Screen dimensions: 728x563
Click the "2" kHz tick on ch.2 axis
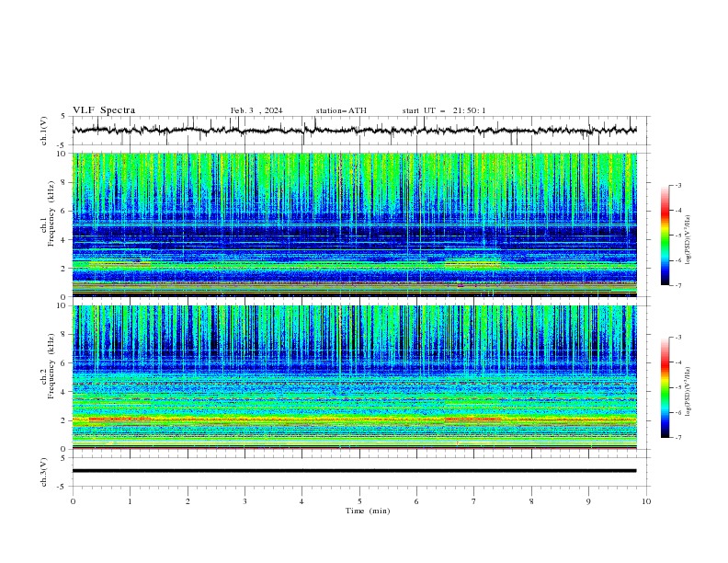click(64, 420)
